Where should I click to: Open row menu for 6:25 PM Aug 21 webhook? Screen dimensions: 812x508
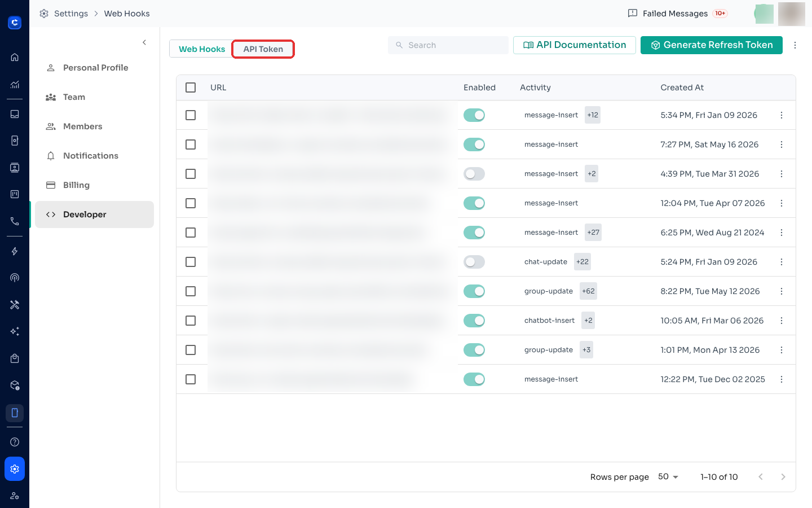click(782, 233)
